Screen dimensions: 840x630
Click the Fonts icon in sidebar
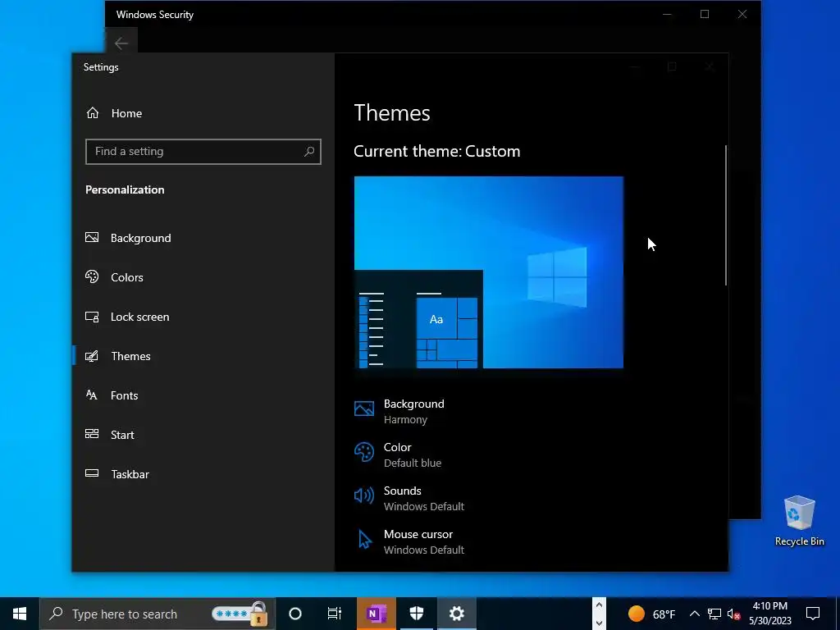point(92,395)
